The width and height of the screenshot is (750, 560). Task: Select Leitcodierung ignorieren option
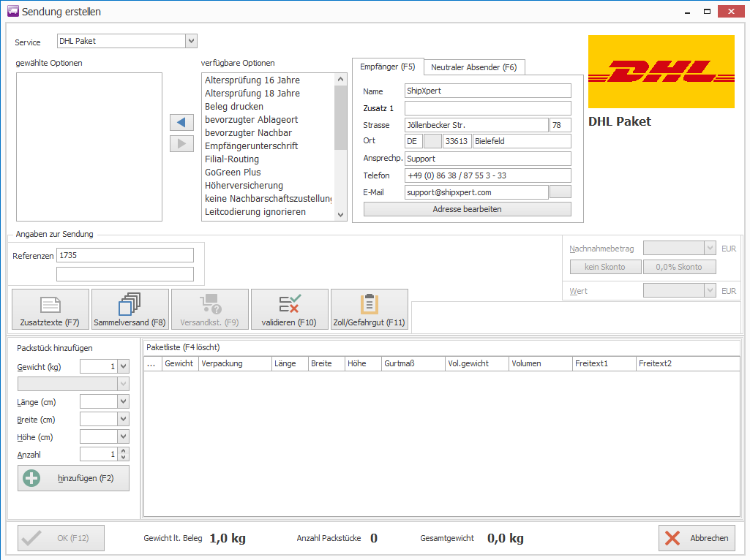tap(268, 212)
